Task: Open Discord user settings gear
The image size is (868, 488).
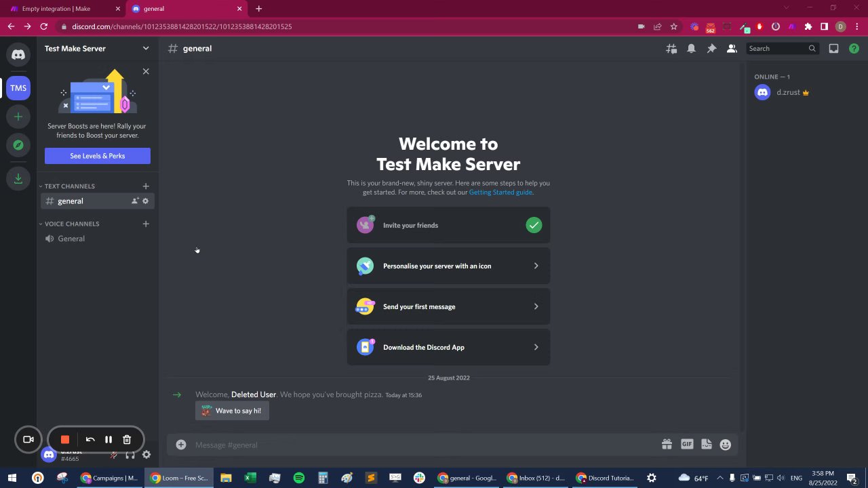Action: click(146, 455)
